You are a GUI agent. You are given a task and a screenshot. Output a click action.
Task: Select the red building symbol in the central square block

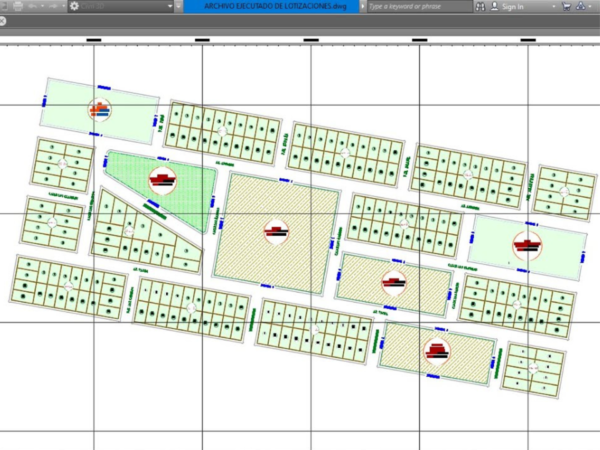[276, 233]
